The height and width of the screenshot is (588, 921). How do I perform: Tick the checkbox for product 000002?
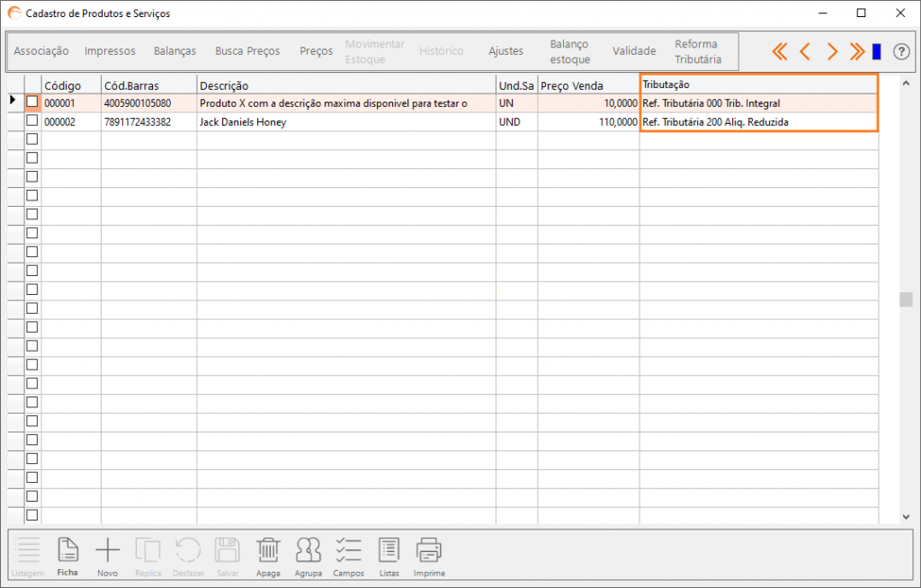(32, 120)
